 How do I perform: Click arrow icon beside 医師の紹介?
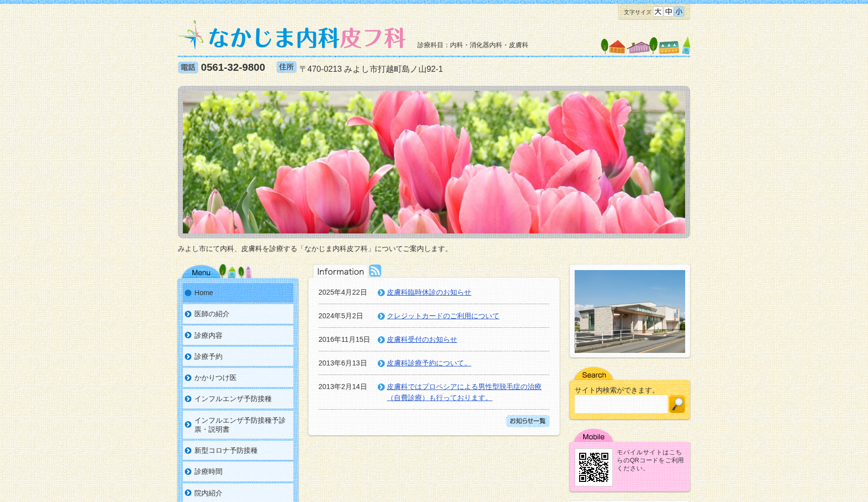(188, 314)
